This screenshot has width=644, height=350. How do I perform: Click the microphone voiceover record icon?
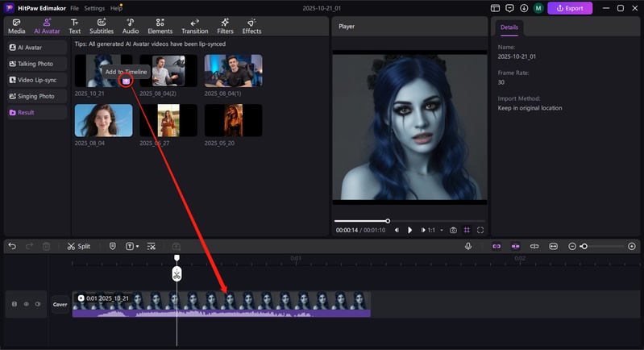pyautogui.click(x=467, y=246)
